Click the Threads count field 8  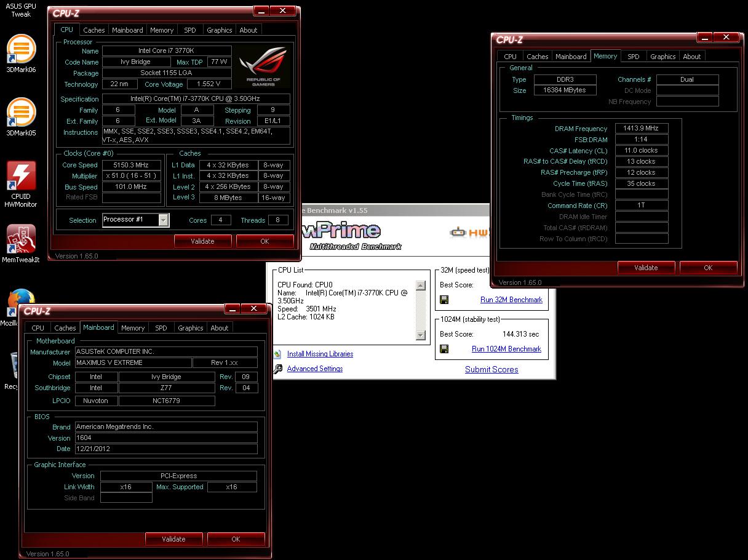click(278, 220)
